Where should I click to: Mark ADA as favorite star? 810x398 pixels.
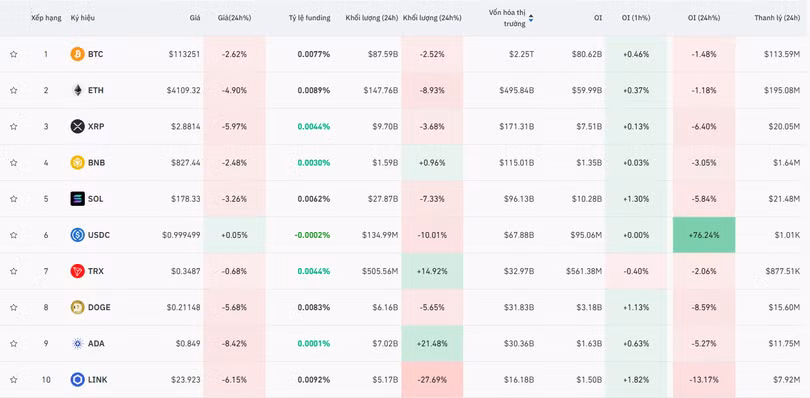(x=13, y=343)
